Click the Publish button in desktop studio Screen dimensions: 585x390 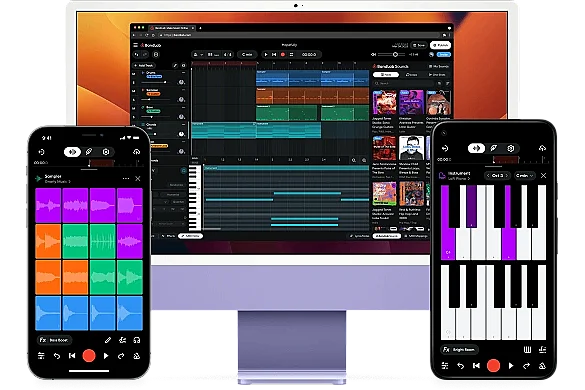[x=440, y=45]
